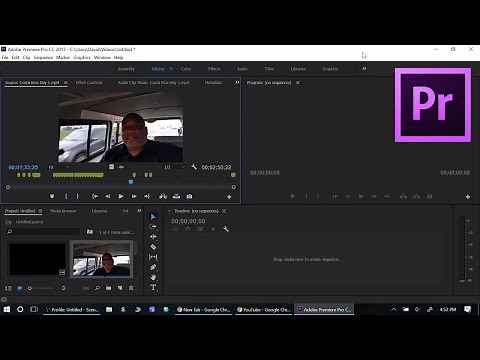Open the Sequence menu

[x=43, y=57]
